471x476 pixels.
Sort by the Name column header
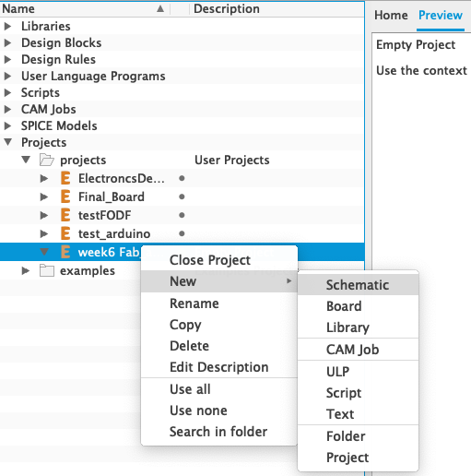coord(85,9)
